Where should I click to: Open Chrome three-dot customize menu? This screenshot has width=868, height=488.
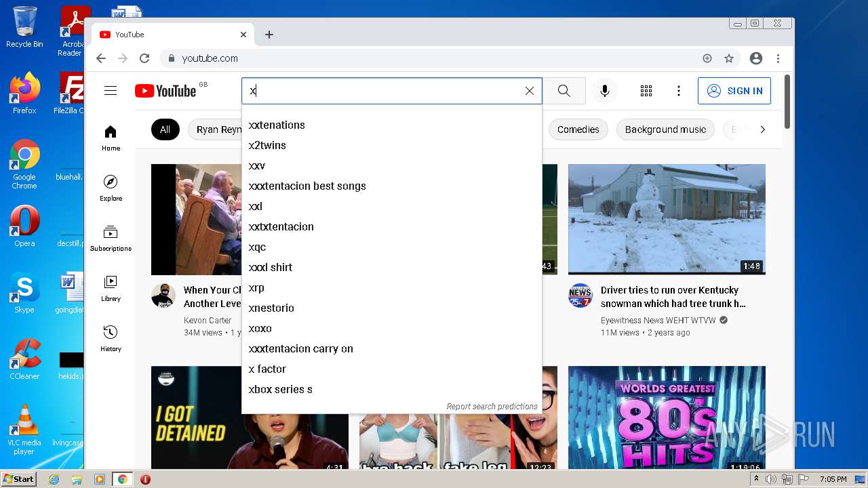point(778,58)
